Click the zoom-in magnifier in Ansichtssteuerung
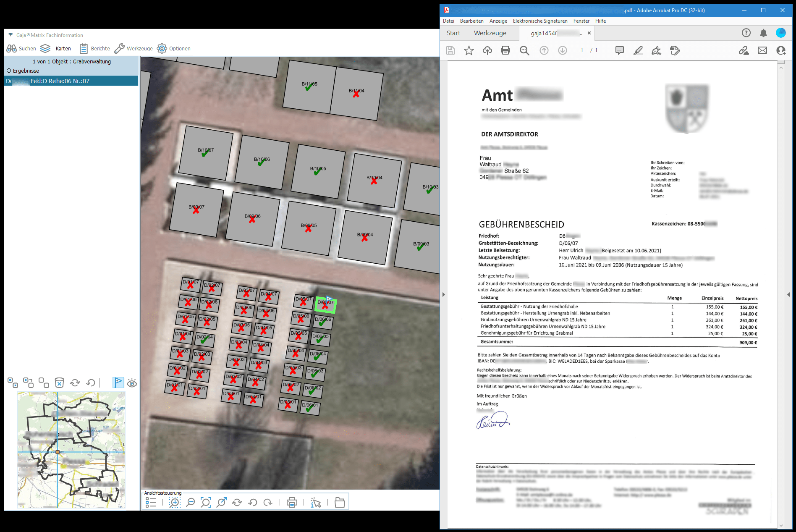This screenshot has height=532, width=796. (x=175, y=502)
